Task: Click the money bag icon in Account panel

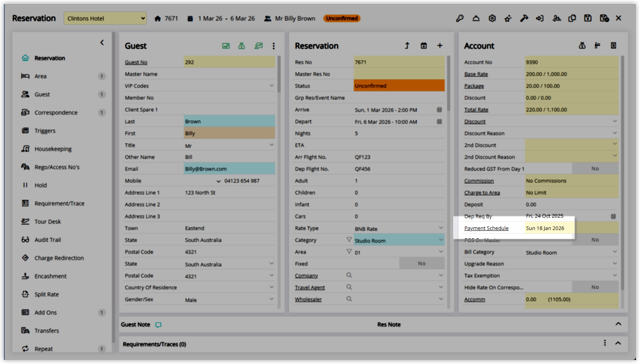Action: click(582, 46)
